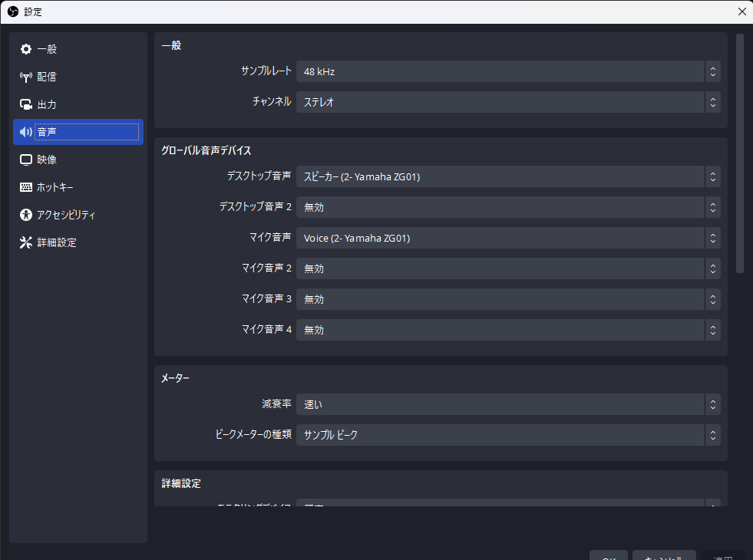Click the accessibility icon for アクセシビリティ
The image size is (753, 560).
[x=26, y=215]
